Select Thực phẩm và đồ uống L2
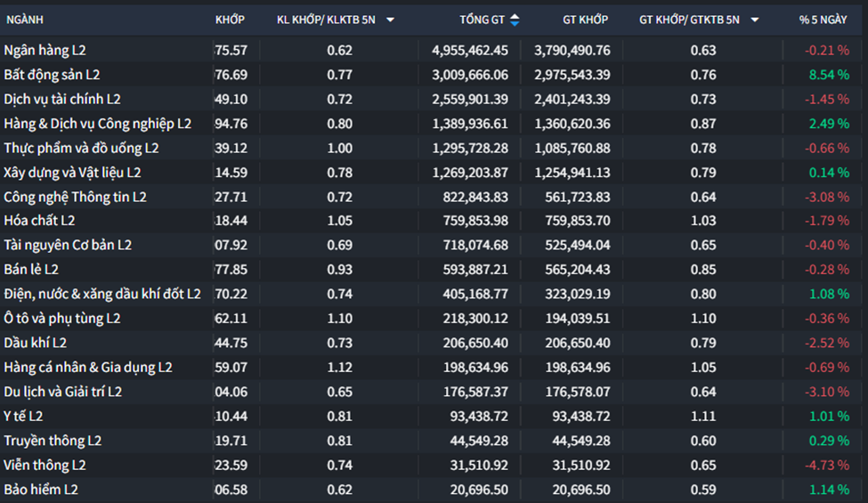The image size is (868, 503). tap(81, 148)
